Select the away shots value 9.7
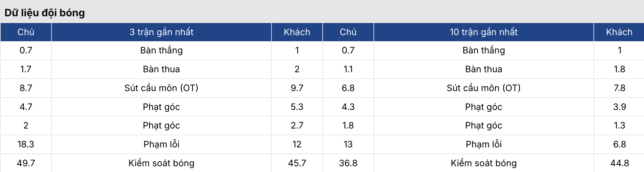644x172 pixels. point(297,88)
